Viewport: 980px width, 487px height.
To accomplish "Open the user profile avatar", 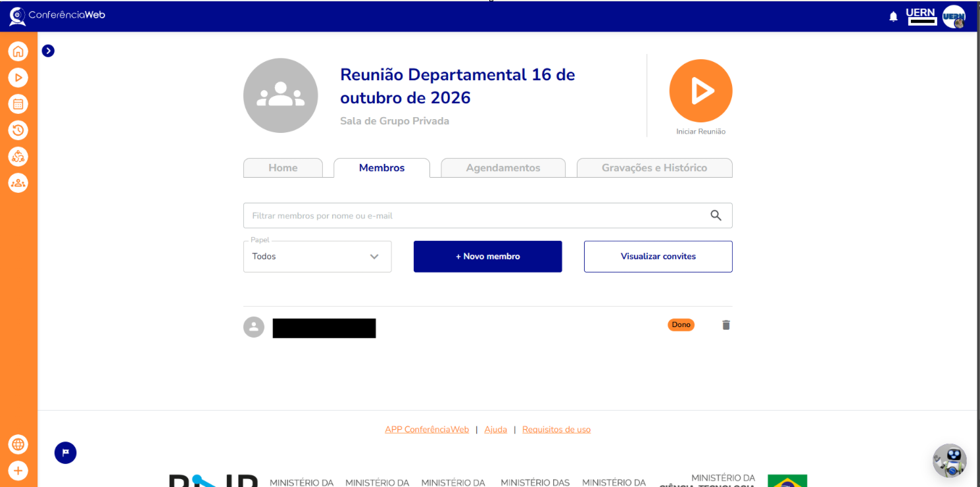I will pos(954,16).
